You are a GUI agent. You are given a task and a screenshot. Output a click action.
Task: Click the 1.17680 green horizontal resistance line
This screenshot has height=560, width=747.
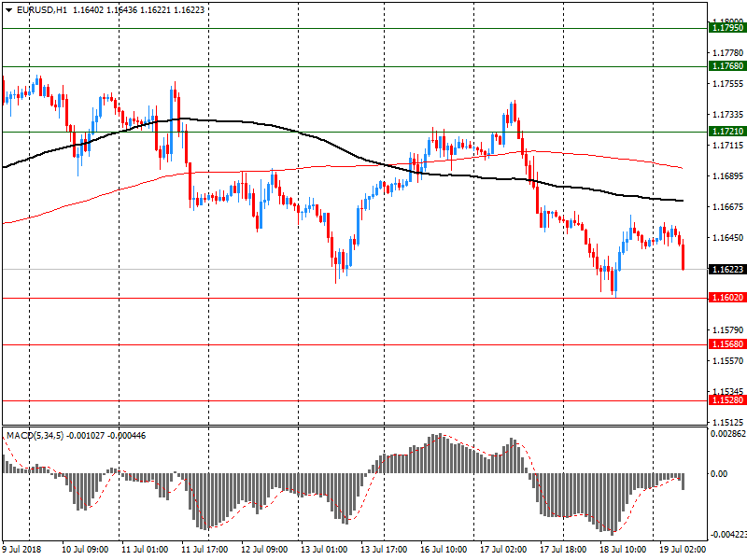(x=355, y=66)
